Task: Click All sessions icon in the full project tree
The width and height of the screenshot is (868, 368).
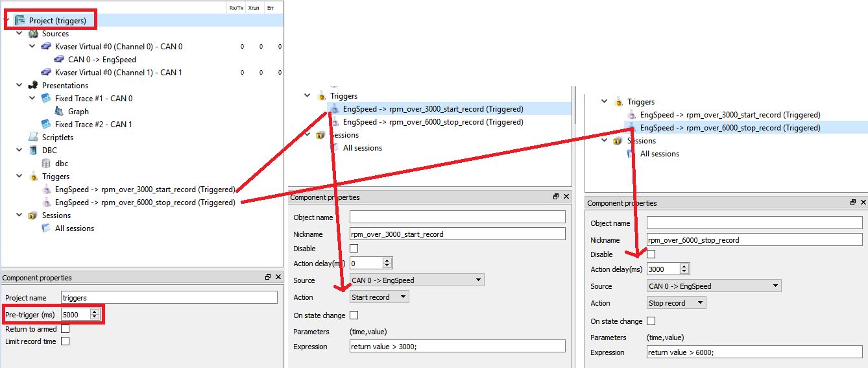Action: [46, 228]
